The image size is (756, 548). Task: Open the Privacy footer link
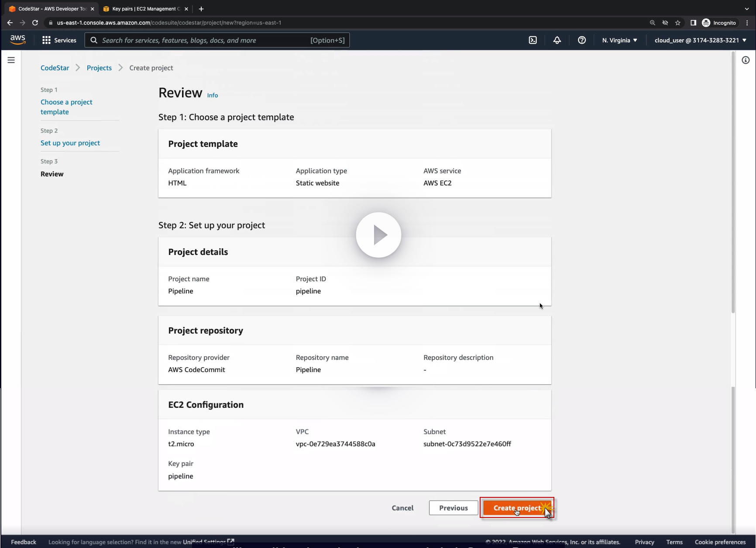[644, 542]
